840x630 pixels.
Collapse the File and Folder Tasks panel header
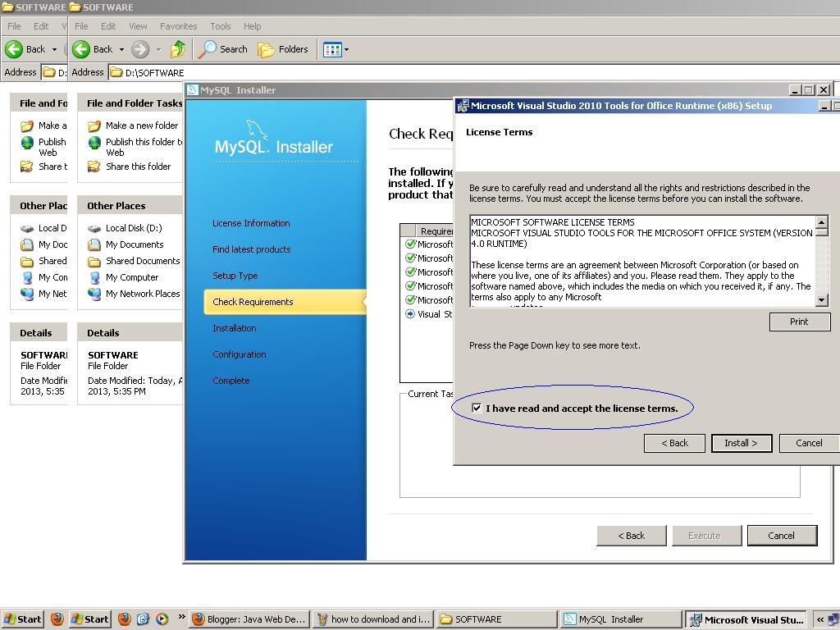point(130,103)
